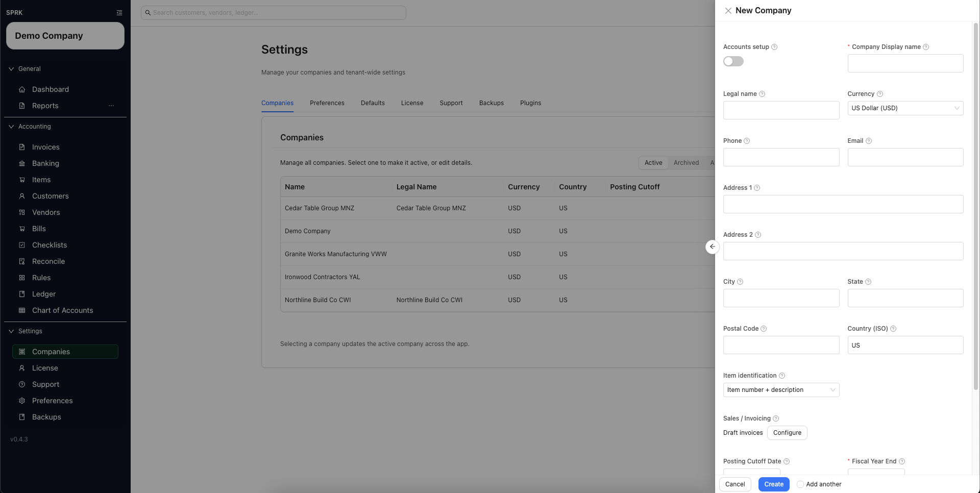Screen dimensions: 980x493
Task: Click the Vendors icon in sidebar
Action: [22, 212]
